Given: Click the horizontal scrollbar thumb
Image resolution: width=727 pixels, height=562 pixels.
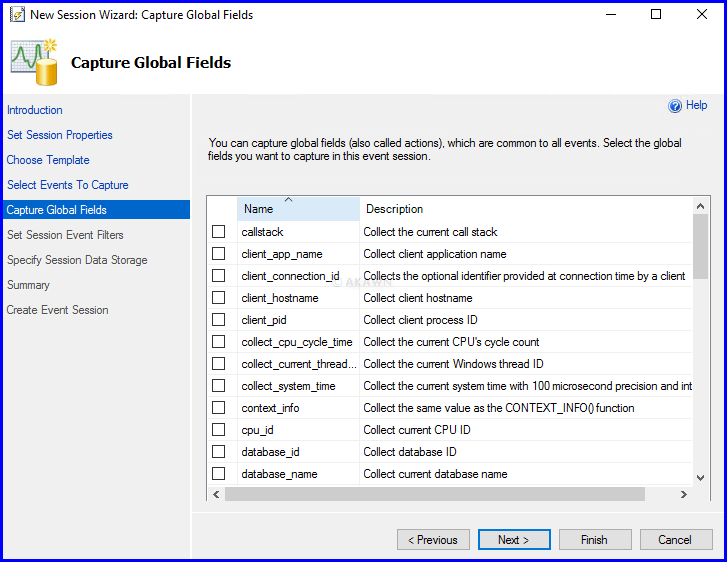Looking at the screenshot, I should 435,494.
